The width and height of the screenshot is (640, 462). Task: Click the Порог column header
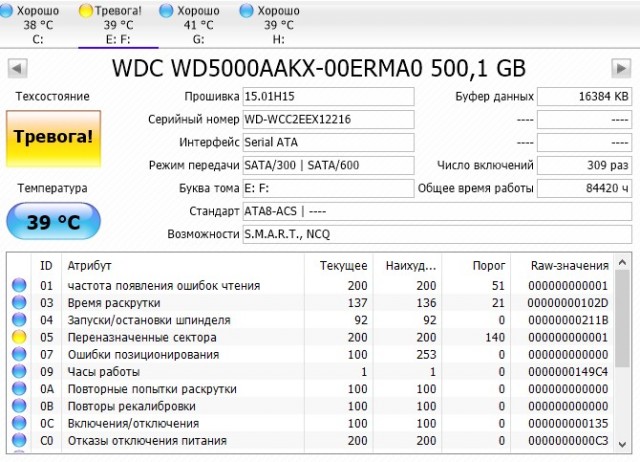point(476,266)
